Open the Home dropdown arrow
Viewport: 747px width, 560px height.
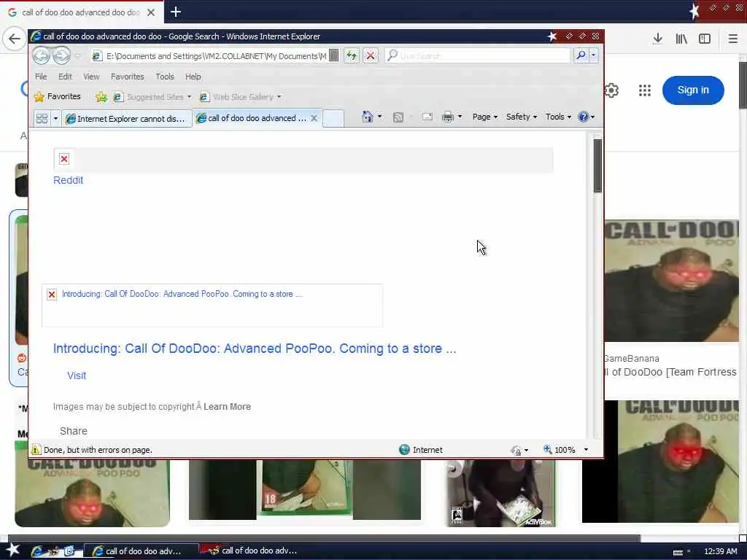pos(379,117)
